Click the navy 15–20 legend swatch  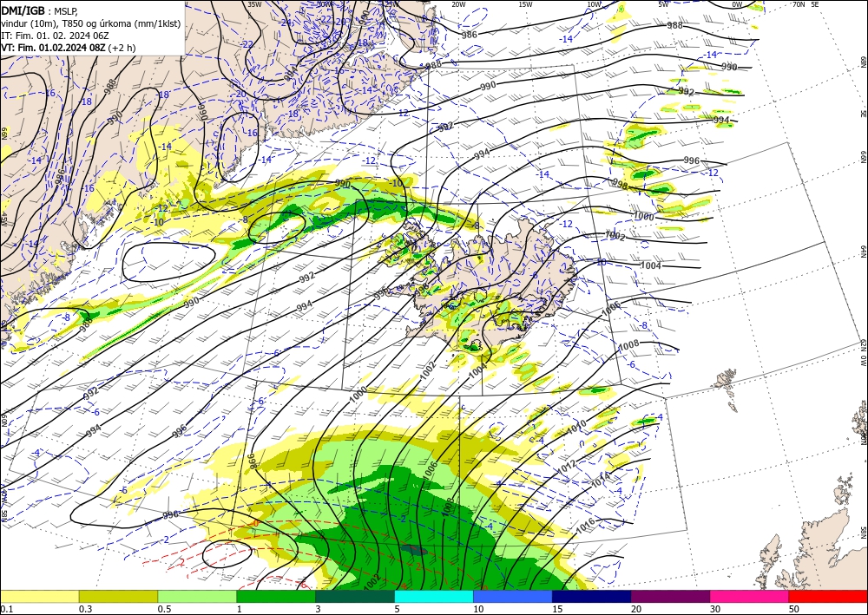[x=592, y=596]
